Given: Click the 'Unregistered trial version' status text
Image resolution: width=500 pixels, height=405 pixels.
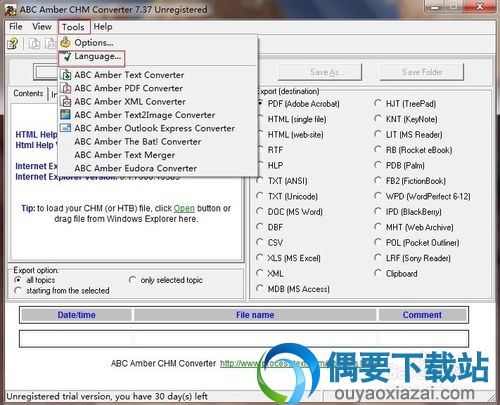Looking at the screenshot, I should coord(107,396).
